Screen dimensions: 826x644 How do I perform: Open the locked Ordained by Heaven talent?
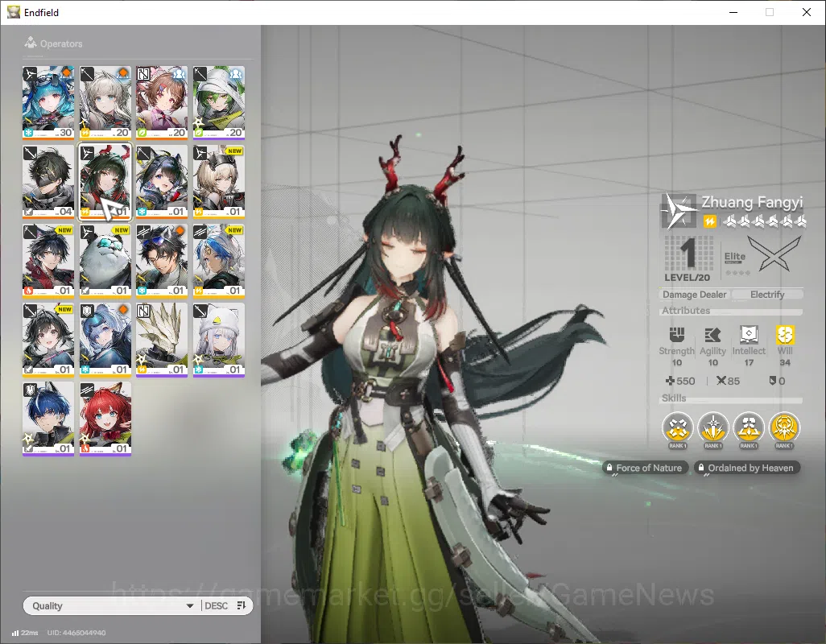747,468
